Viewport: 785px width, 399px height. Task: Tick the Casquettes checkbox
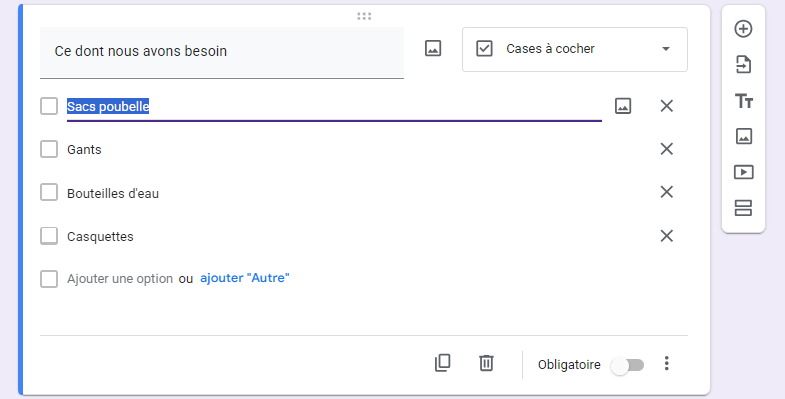(x=49, y=236)
